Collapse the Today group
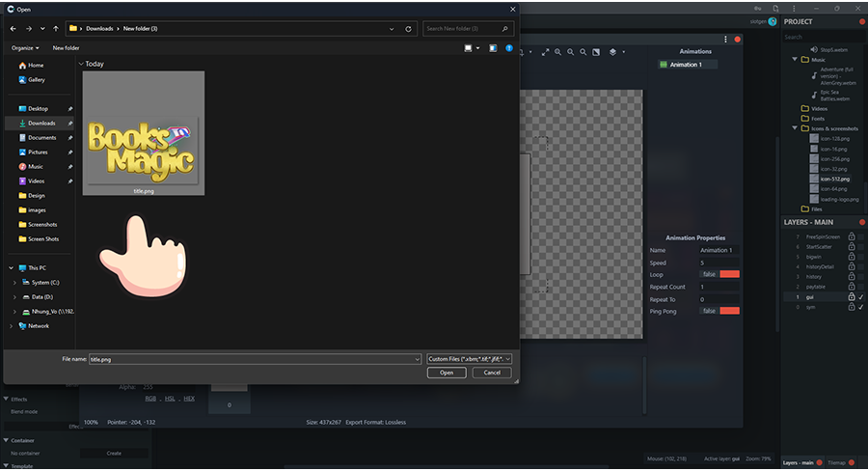The width and height of the screenshot is (868, 471). tap(81, 65)
